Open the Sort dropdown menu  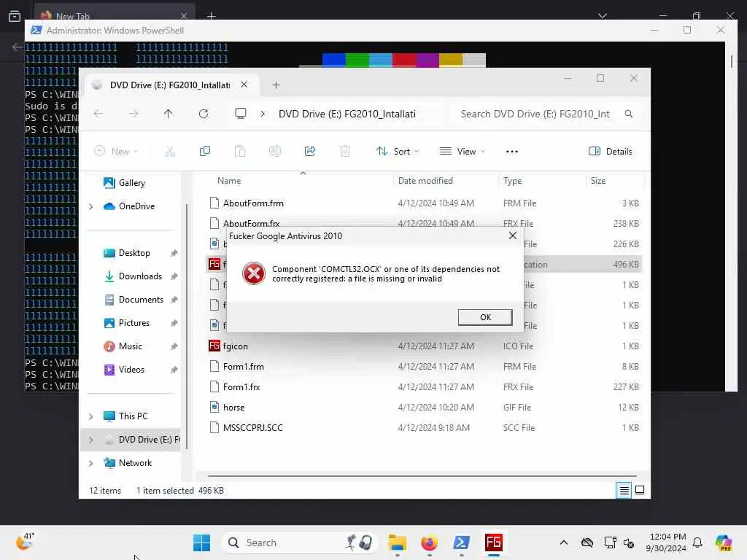pos(398,152)
